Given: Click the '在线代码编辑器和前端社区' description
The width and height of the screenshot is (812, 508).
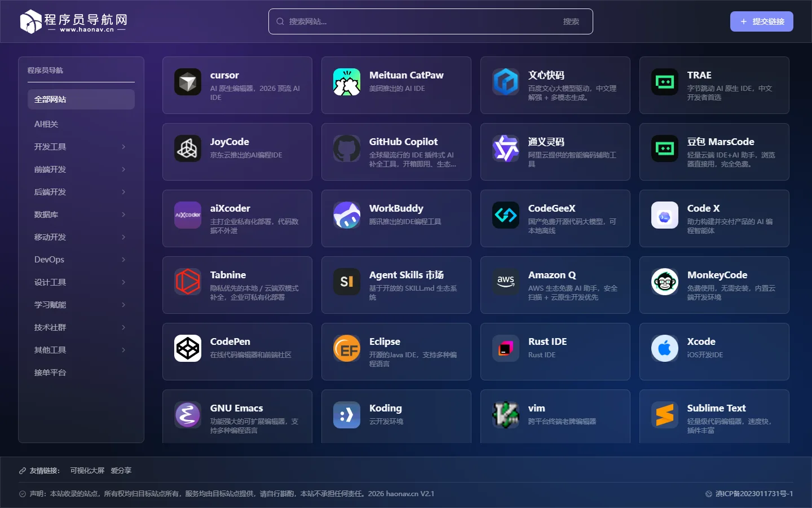Looking at the screenshot, I should click(251, 355).
